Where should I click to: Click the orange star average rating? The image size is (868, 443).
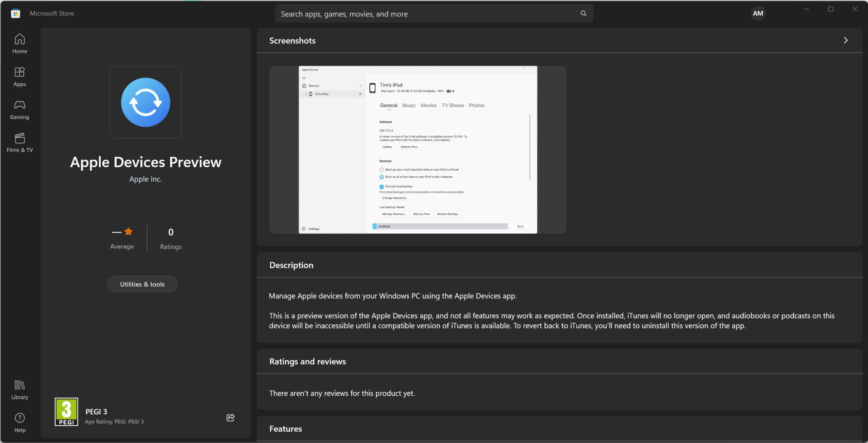(128, 232)
